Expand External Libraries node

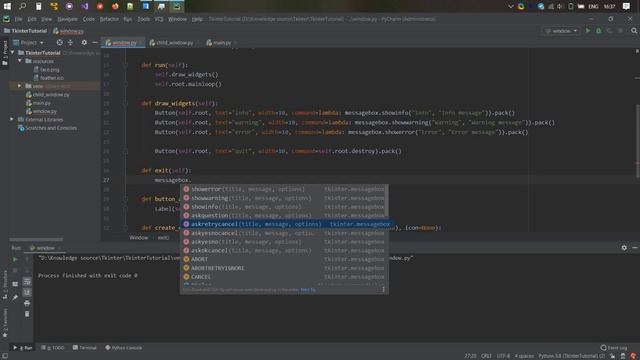point(12,119)
